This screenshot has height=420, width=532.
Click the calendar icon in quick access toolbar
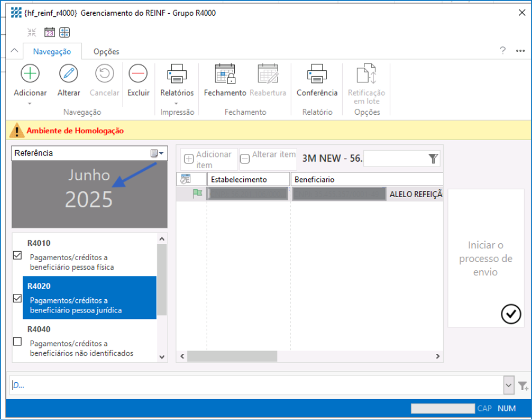pos(50,32)
